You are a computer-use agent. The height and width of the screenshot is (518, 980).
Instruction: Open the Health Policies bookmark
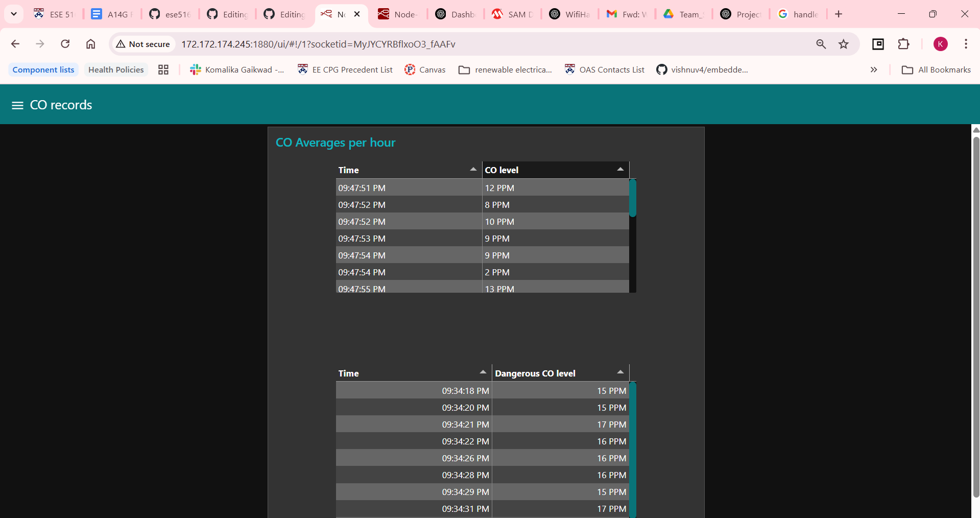(116, 70)
